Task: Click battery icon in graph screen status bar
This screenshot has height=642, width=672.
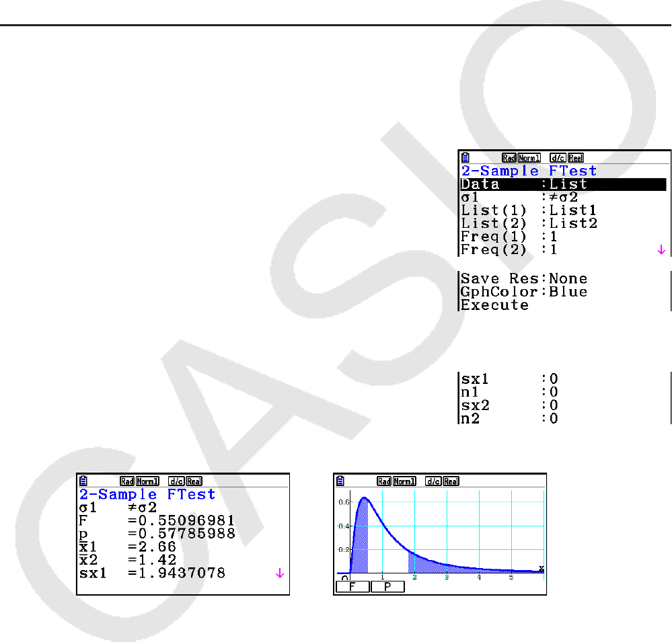Action: tap(340, 481)
